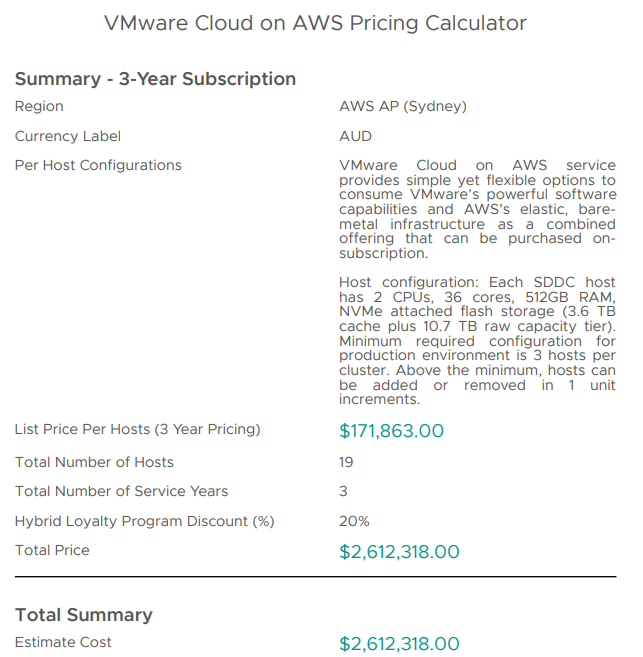Screen dimensions: 643x657
Task: Click the VMware Cloud service description paragraph
Action: pos(477,209)
